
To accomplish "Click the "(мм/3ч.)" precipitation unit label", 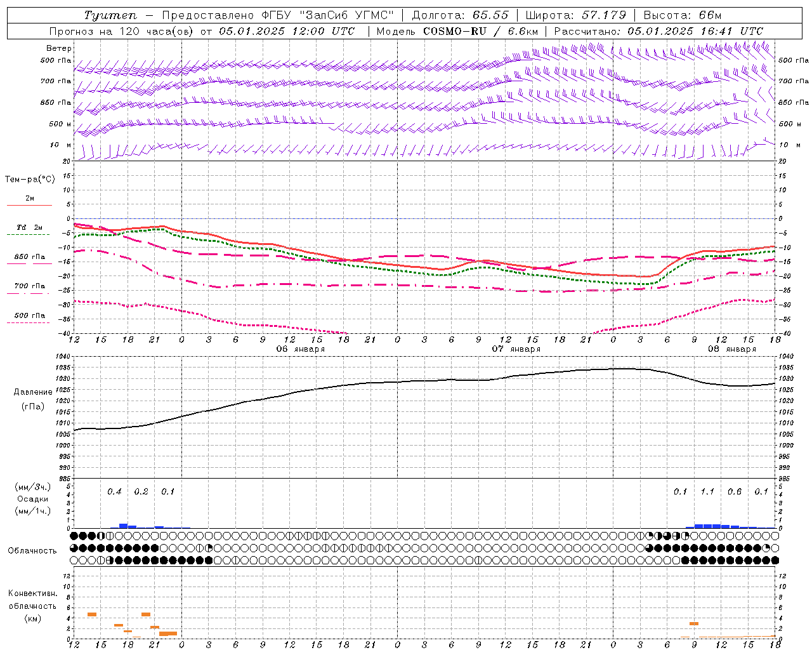I will click(x=33, y=487).
